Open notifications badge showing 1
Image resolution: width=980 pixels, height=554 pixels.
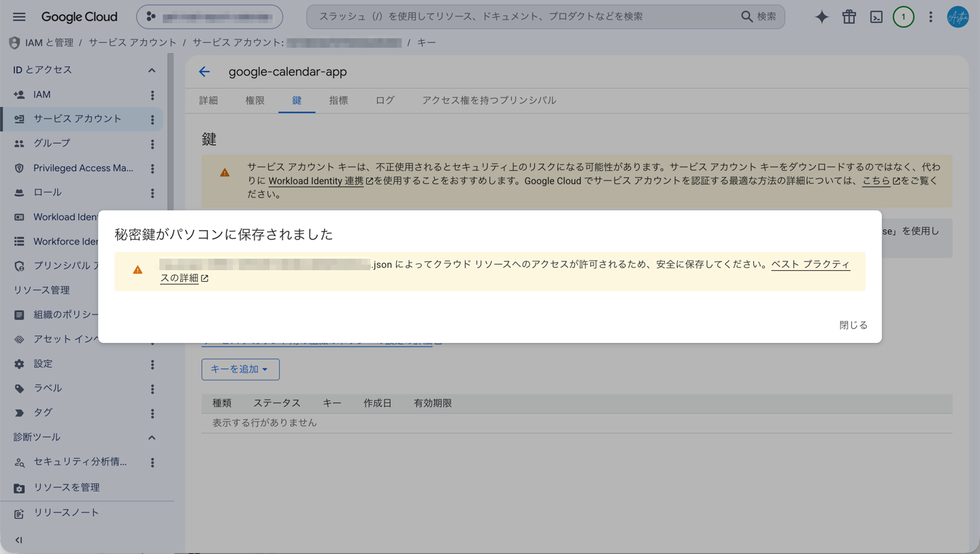904,17
